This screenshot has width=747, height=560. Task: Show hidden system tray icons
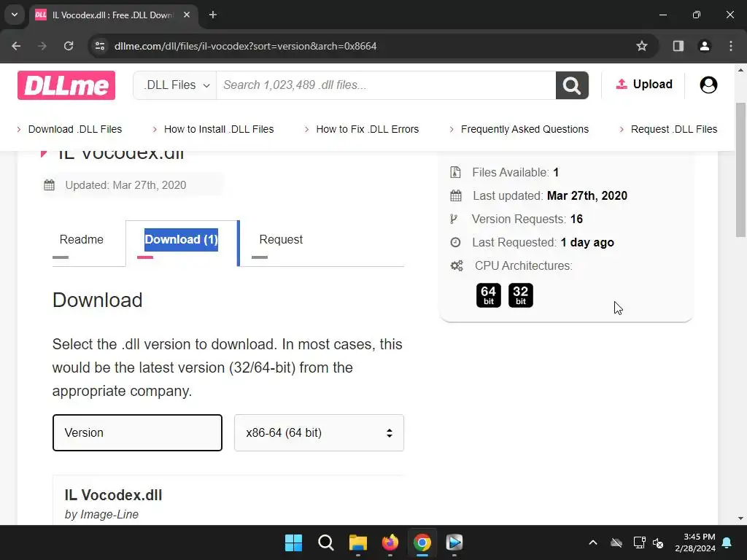coord(592,542)
